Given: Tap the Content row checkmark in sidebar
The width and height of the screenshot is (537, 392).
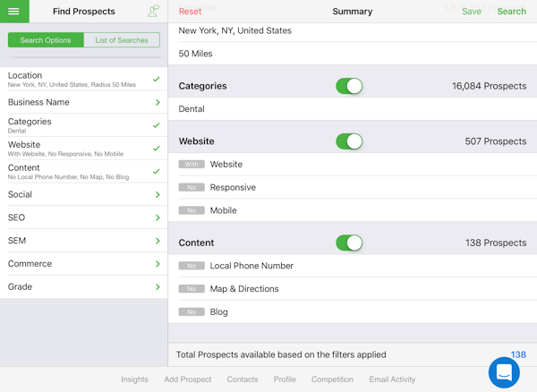Looking at the screenshot, I should pos(157,171).
